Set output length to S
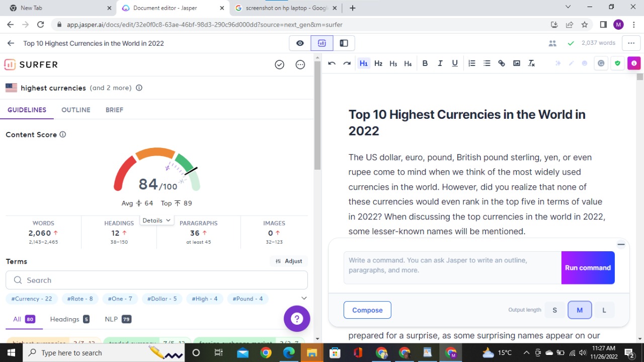Image resolution: width=644 pixels, height=362 pixels. point(555,310)
